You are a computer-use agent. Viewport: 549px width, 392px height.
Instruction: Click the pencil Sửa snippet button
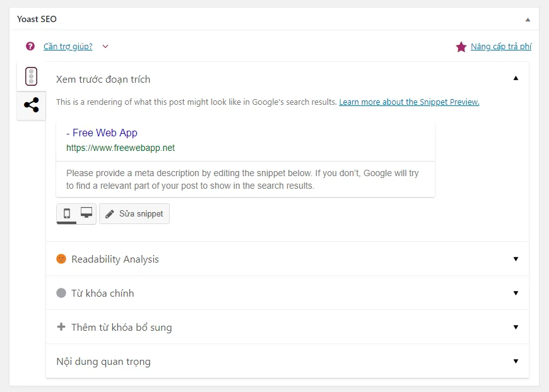(x=134, y=214)
